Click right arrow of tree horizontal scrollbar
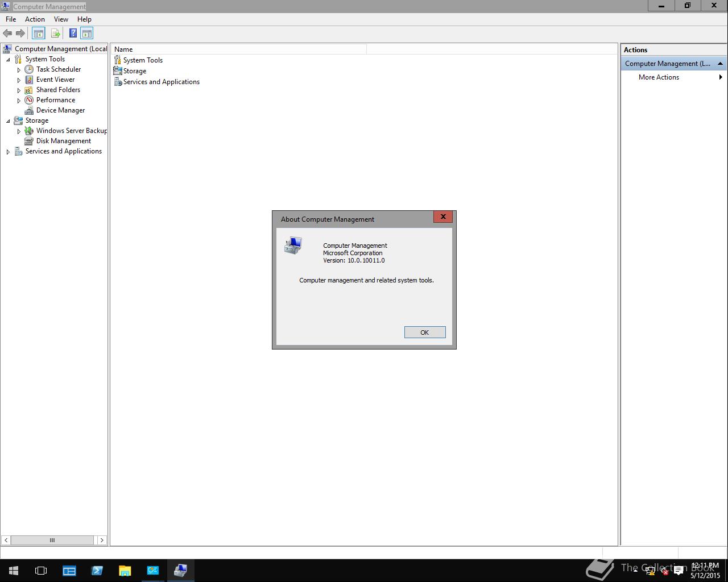The width and height of the screenshot is (728, 582). [x=102, y=540]
